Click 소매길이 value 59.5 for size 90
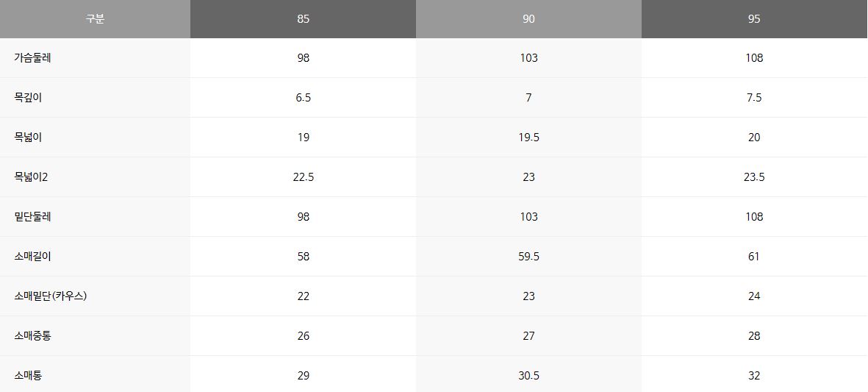The image size is (868, 392). tap(528, 257)
